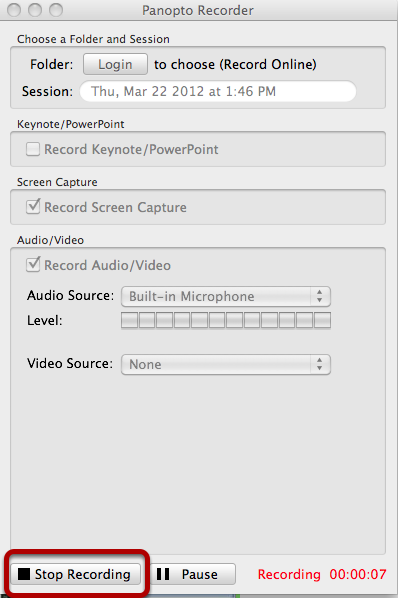
Task: Click the red Recording status text
Action: click(x=289, y=574)
